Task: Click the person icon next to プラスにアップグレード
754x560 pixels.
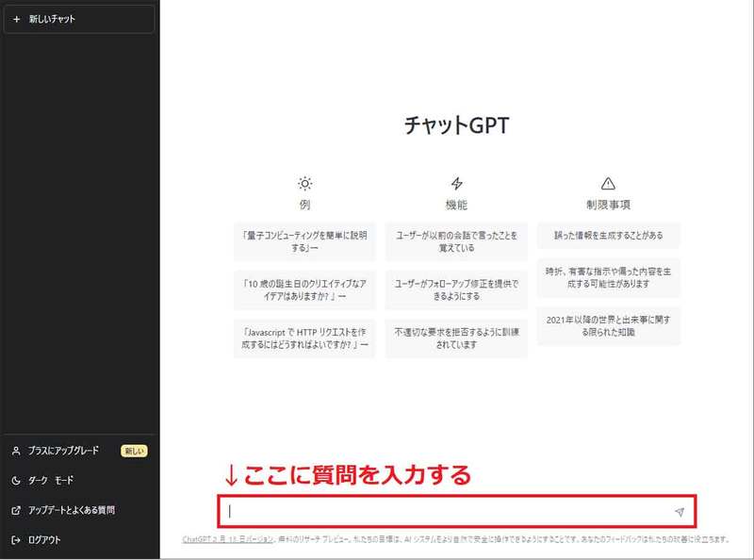Action: click(16, 451)
